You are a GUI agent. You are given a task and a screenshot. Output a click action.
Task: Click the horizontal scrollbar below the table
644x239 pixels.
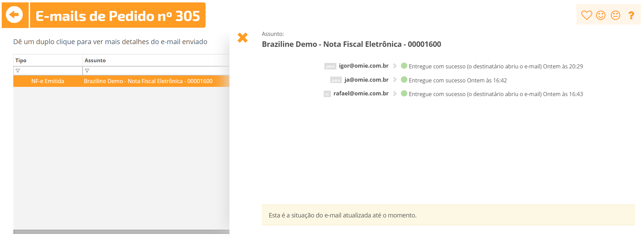point(121,232)
